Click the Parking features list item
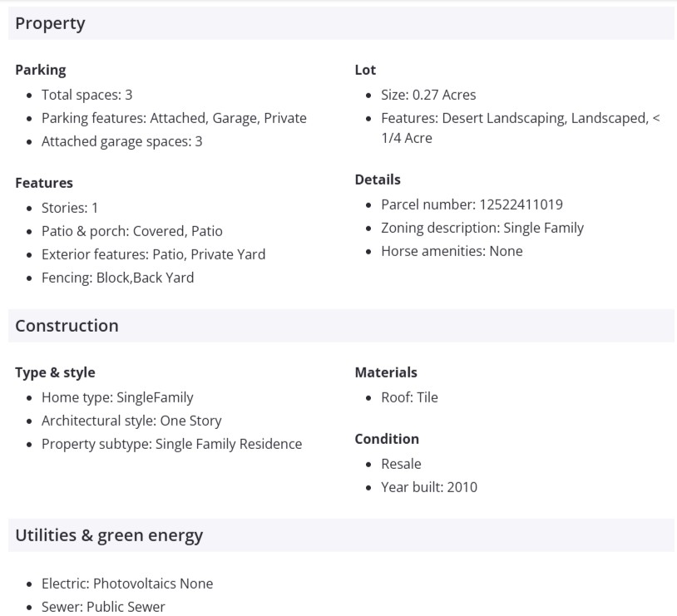This screenshot has height=616, width=677. [174, 118]
